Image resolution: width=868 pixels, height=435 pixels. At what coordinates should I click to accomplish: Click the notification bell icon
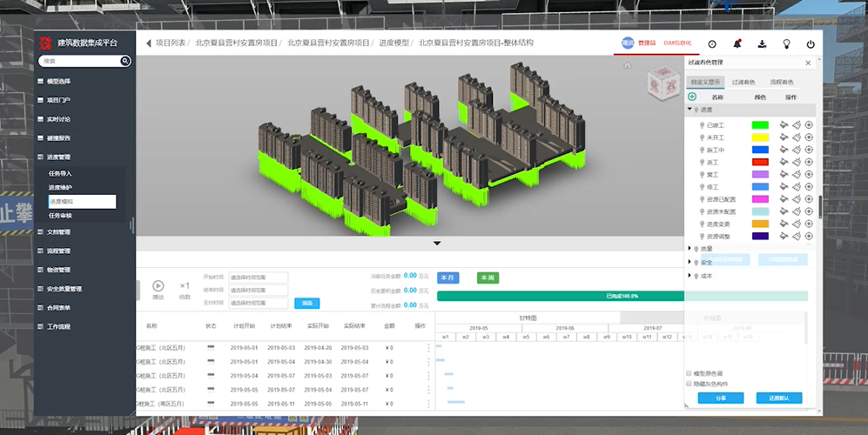(737, 43)
